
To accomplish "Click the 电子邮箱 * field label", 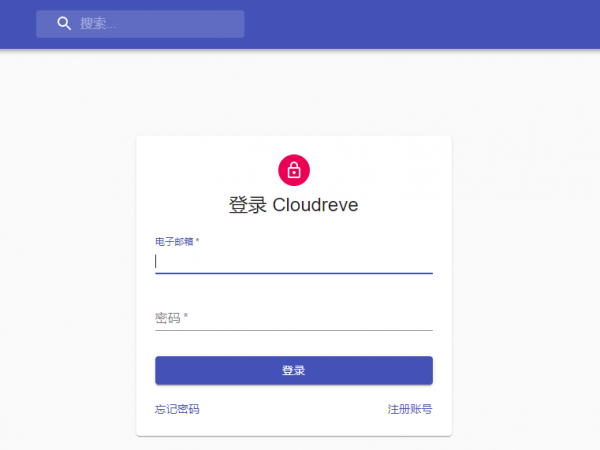I will 176,241.
